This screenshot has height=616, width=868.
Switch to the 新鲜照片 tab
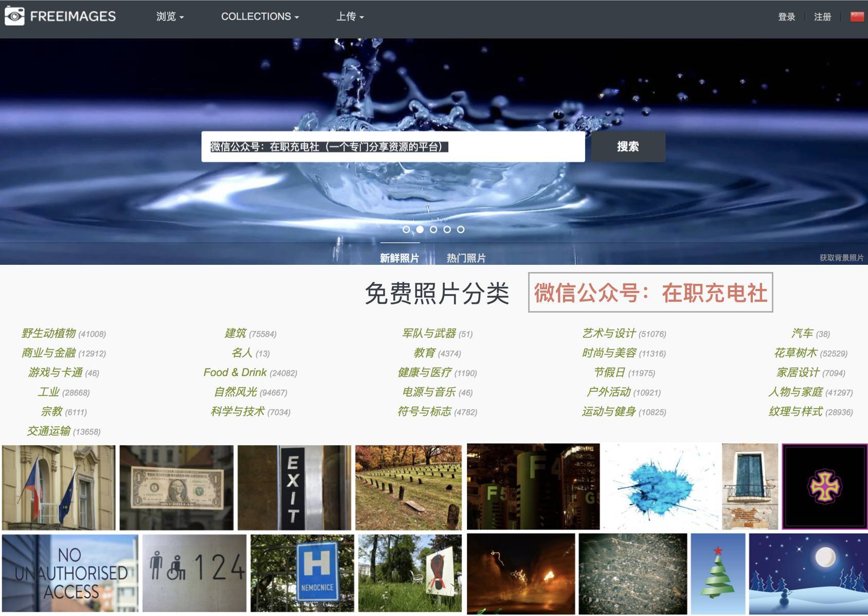(400, 258)
